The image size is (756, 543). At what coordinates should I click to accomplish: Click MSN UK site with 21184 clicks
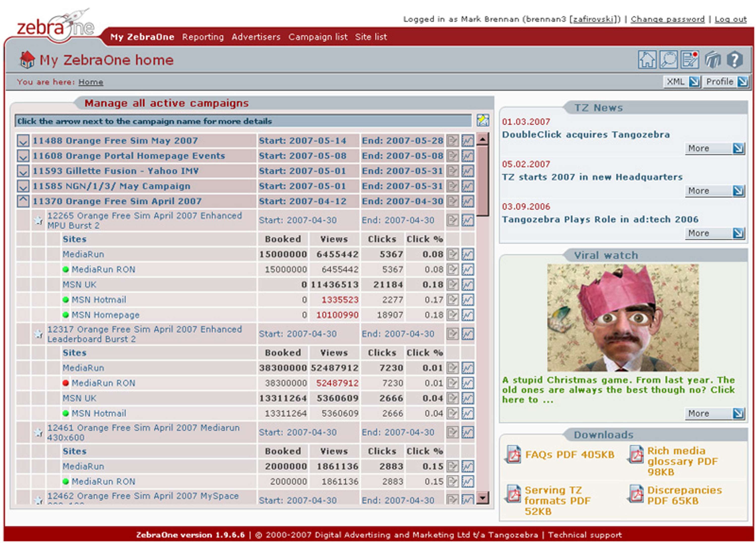(79, 285)
